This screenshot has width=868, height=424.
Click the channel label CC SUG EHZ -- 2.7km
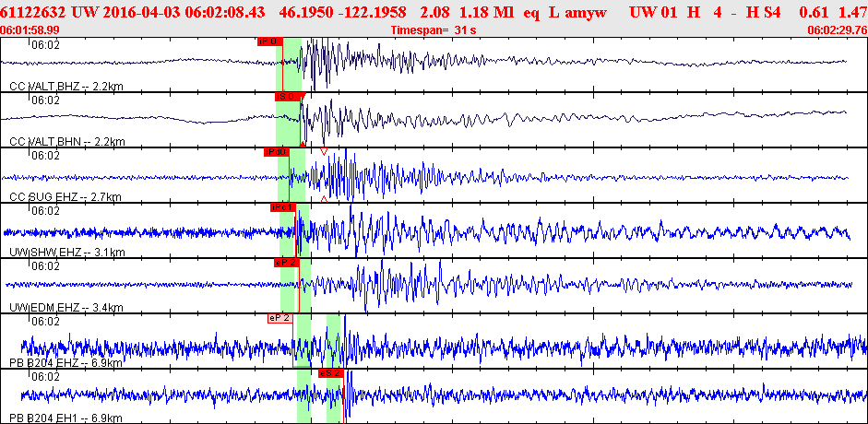click(x=65, y=197)
